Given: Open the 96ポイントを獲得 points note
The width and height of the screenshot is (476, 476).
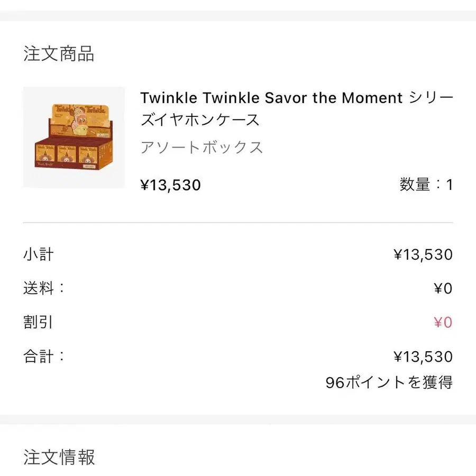Looking at the screenshot, I should (389, 382).
